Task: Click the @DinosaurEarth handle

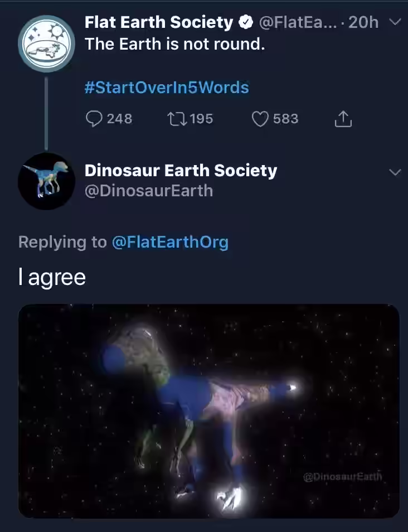Action: tap(149, 191)
